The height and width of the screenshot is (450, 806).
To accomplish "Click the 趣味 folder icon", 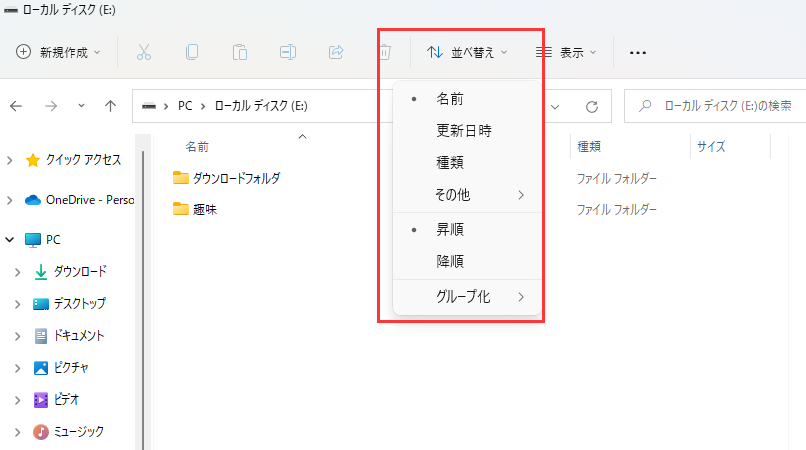I will pyautogui.click(x=180, y=209).
